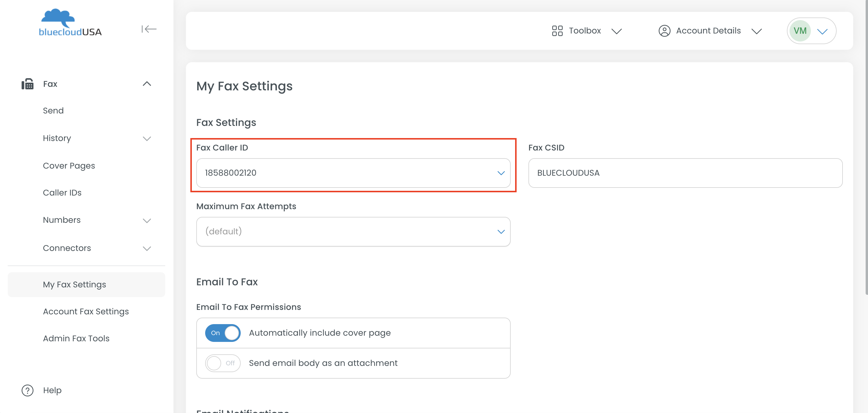Turn off automatic cover page toggle

click(223, 333)
